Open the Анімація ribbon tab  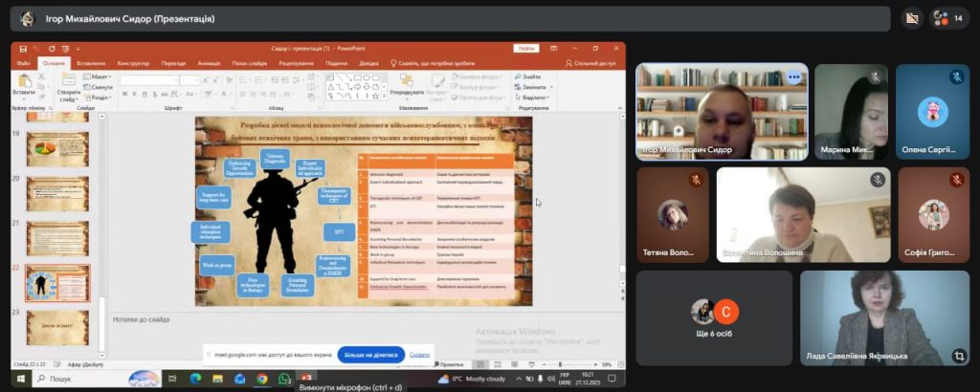pos(209,63)
